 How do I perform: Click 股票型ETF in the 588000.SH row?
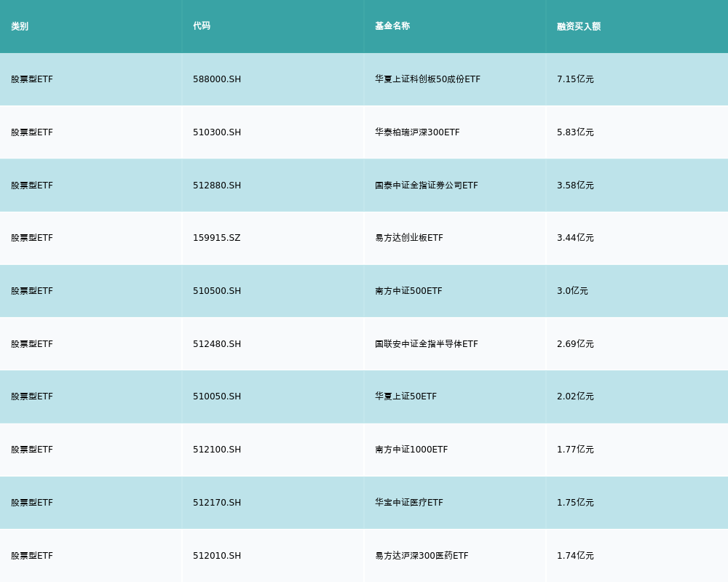tap(32, 79)
